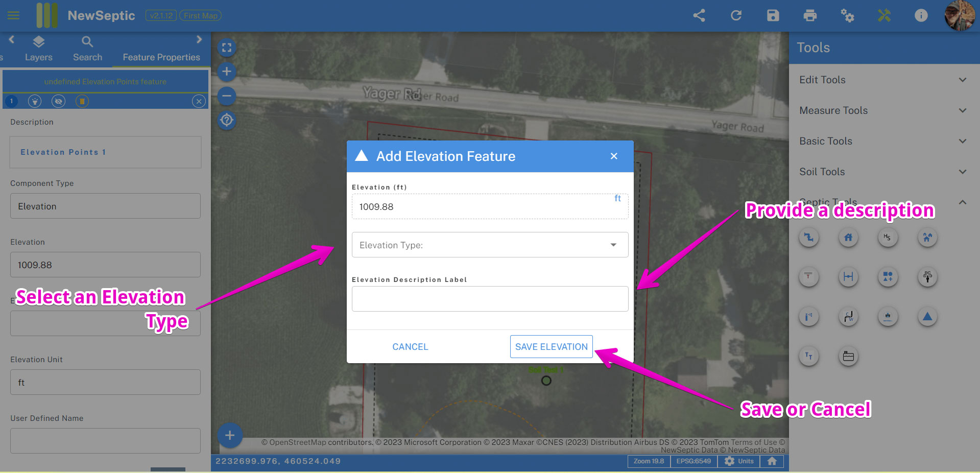
Task: Click the Component Type field
Action: (x=105, y=206)
